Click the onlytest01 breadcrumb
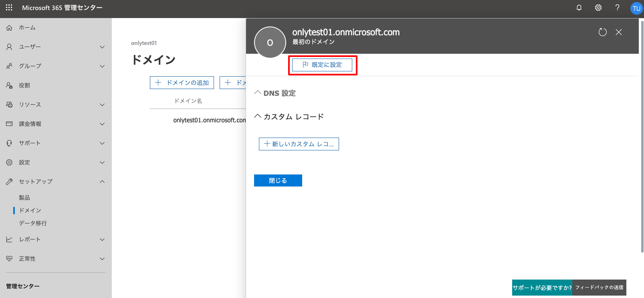The image size is (644, 298). tap(144, 43)
